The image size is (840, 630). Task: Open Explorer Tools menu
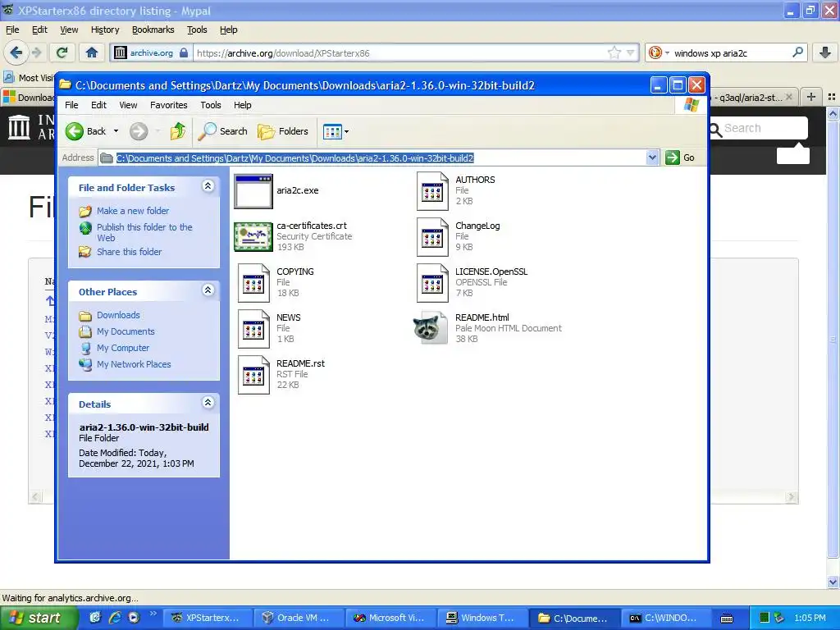click(x=211, y=106)
